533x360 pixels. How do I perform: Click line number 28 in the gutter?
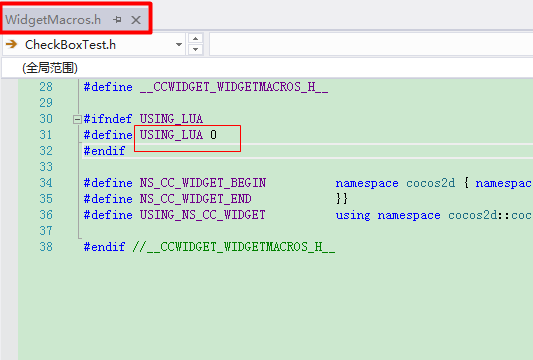coord(46,87)
